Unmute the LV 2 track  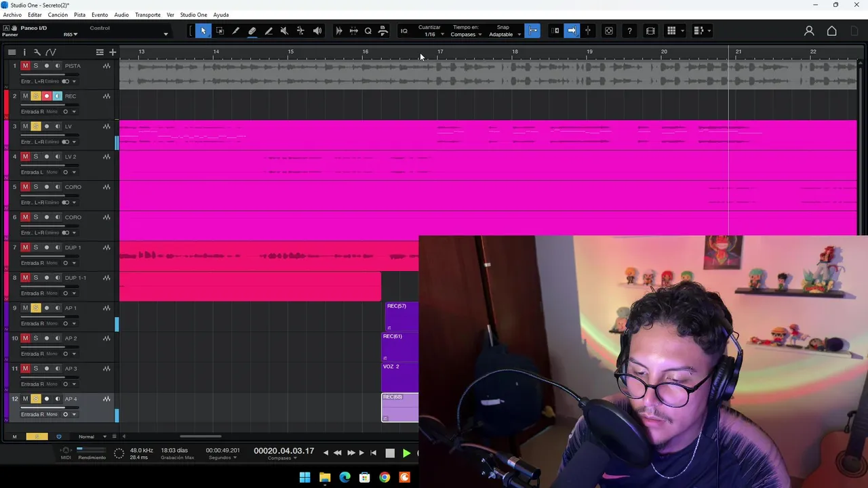25,157
